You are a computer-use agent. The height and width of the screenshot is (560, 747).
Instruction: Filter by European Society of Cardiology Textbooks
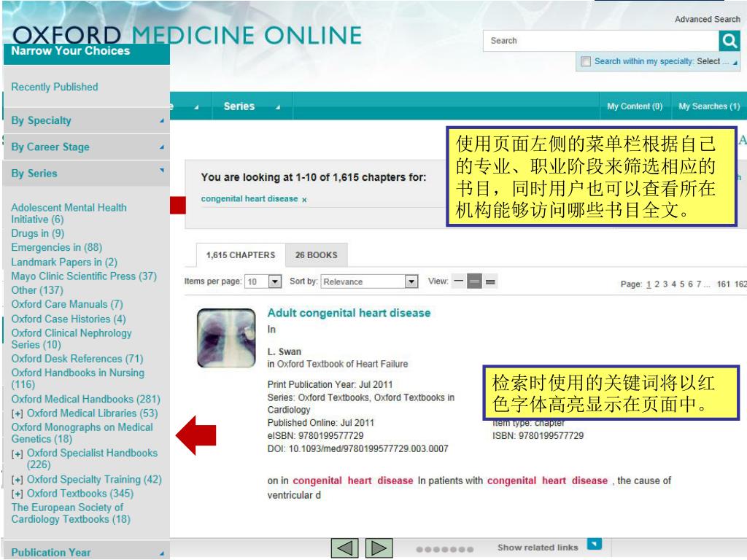(71, 513)
